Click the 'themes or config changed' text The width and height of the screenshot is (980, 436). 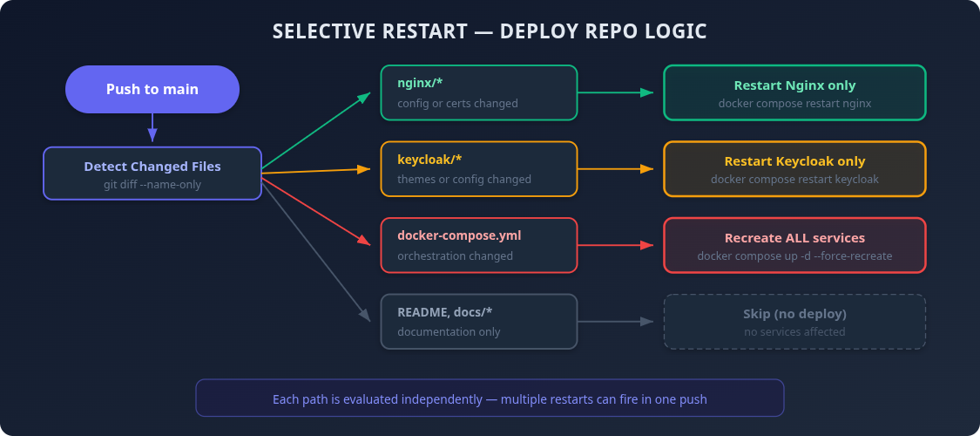coord(464,180)
